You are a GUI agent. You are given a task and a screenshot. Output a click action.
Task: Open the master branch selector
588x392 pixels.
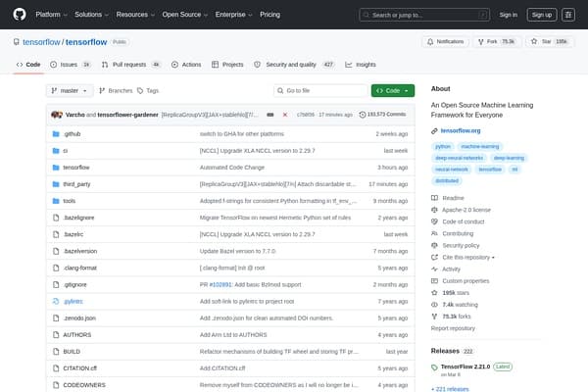(70, 91)
